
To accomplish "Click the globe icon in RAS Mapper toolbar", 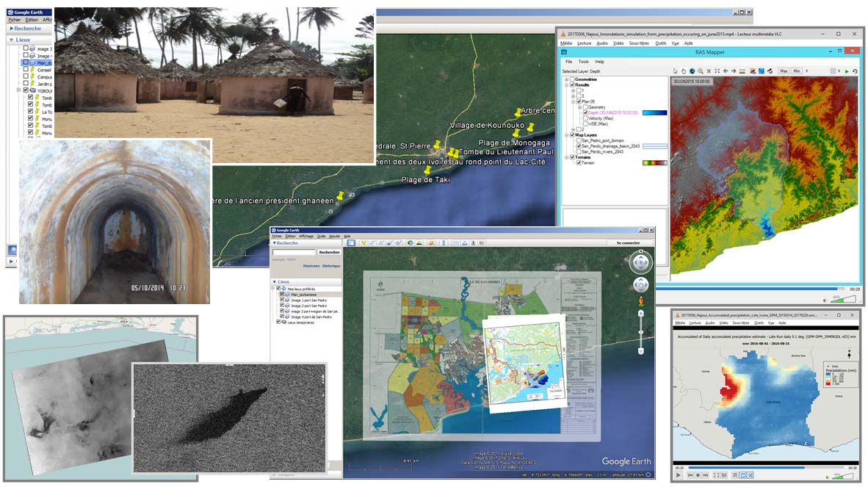I will click(692, 71).
